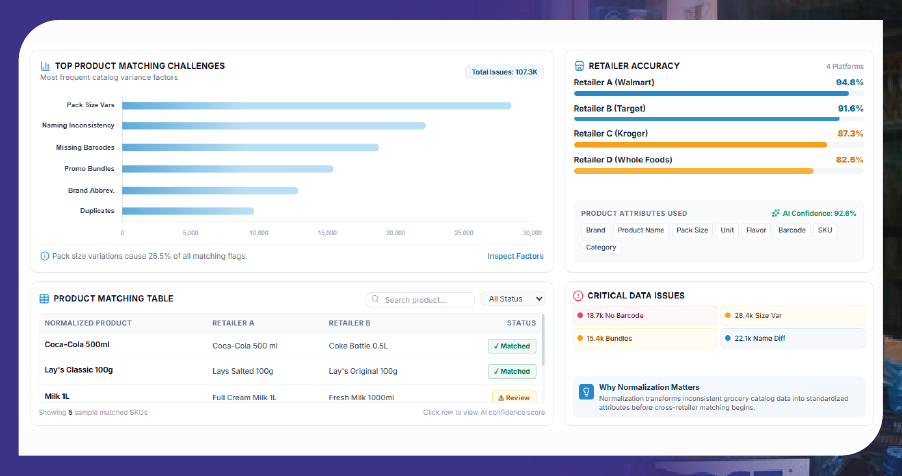Click the 15.4k Bundles issue card
Viewport: 902px width, 476px height.
pyautogui.click(x=645, y=338)
